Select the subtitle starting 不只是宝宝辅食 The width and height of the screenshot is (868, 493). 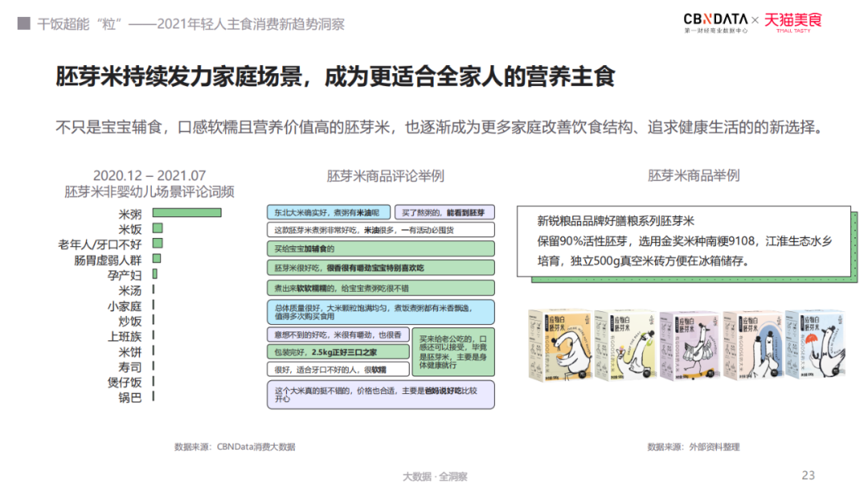(x=441, y=127)
